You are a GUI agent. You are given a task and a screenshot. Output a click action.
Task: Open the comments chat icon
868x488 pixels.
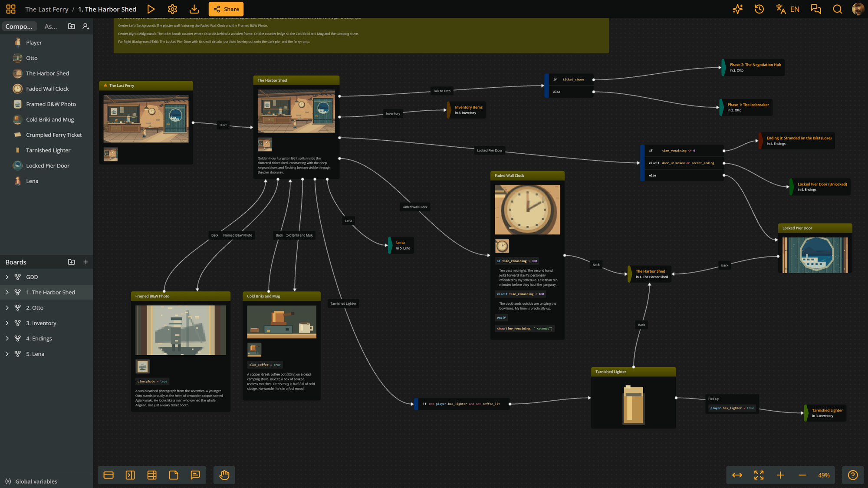coord(816,9)
